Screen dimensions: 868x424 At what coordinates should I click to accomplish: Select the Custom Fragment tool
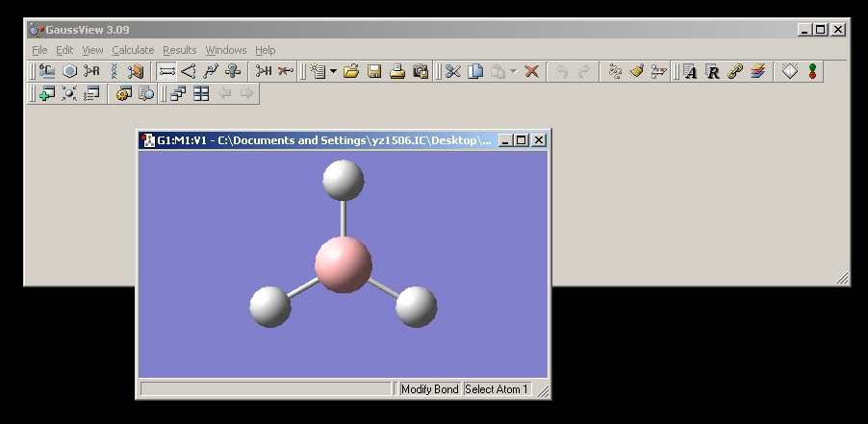(x=136, y=71)
